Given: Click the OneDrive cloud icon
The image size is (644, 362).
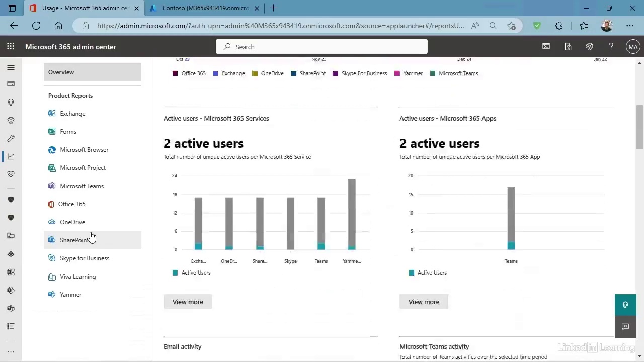Looking at the screenshot, I should point(52,222).
